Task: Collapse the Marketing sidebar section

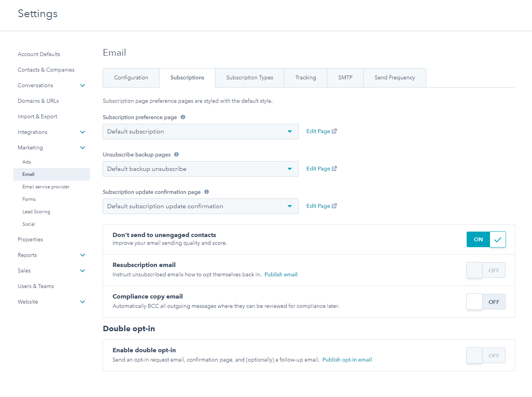Action: click(x=82, y=148)
